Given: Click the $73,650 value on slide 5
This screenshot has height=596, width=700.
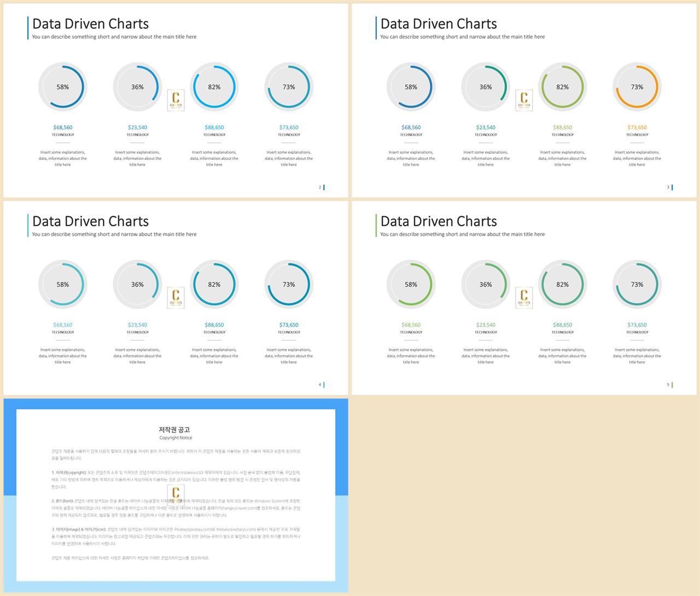Looking at the screenshot, I should tap(637, 325).
